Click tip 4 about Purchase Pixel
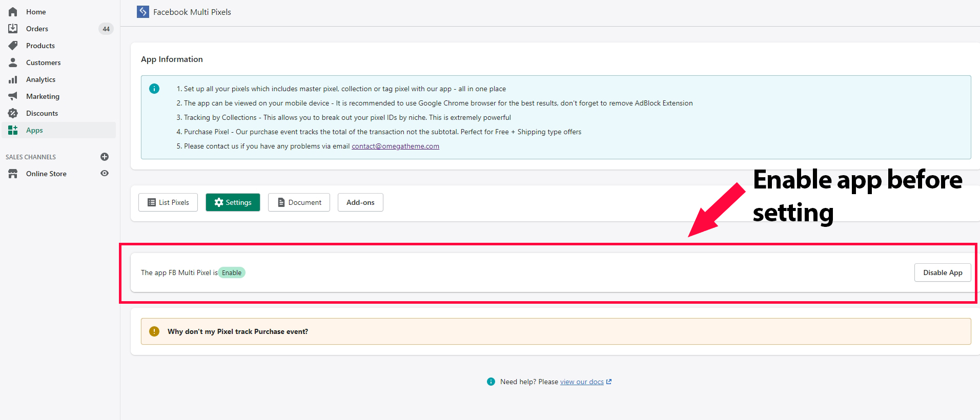This screenshot has height=420, width=980. [x=379, y=132]
